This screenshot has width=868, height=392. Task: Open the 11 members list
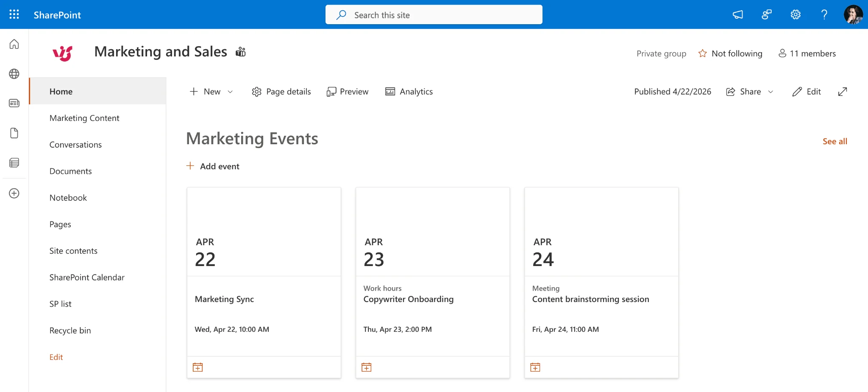(x=807, y=53)
